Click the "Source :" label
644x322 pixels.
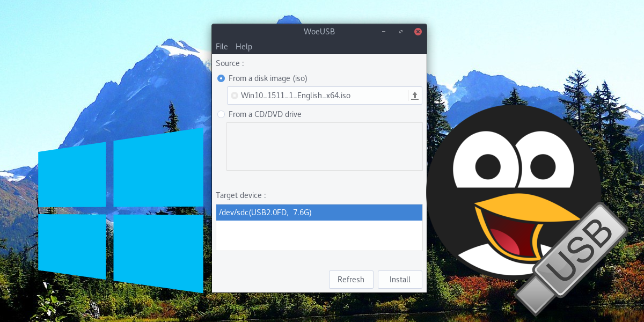(x=229, y=63)
